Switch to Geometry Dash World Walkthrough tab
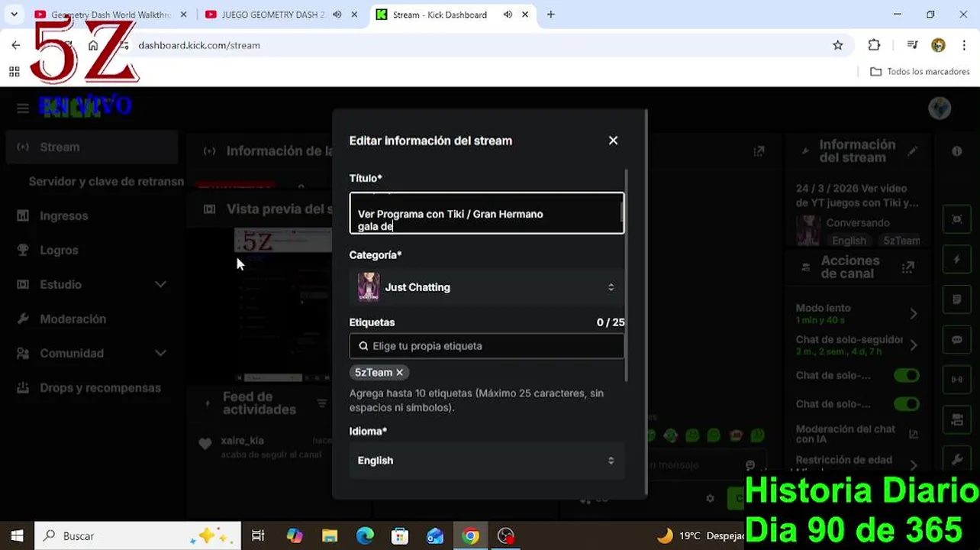Screen dimensions: 980x550 tap(111, 15)
